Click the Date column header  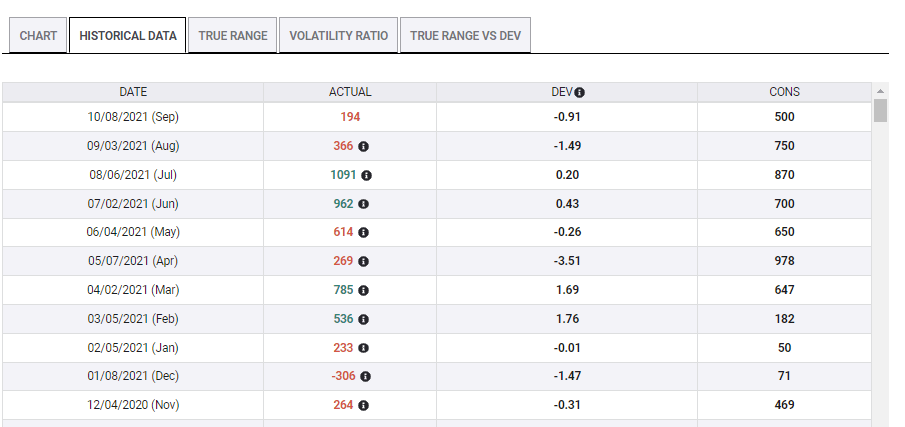coord(133,92)
